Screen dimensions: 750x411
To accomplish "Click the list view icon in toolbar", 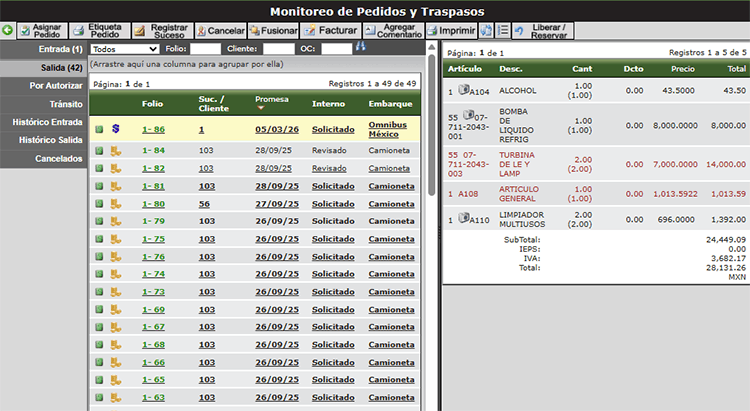I will 503,31.
